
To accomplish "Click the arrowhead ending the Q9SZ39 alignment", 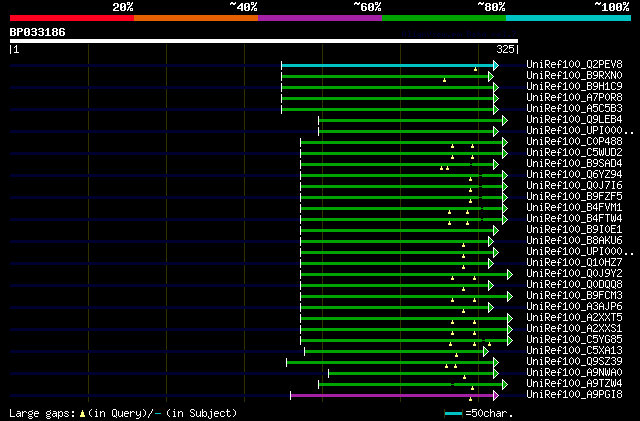I will pos(496,362).
